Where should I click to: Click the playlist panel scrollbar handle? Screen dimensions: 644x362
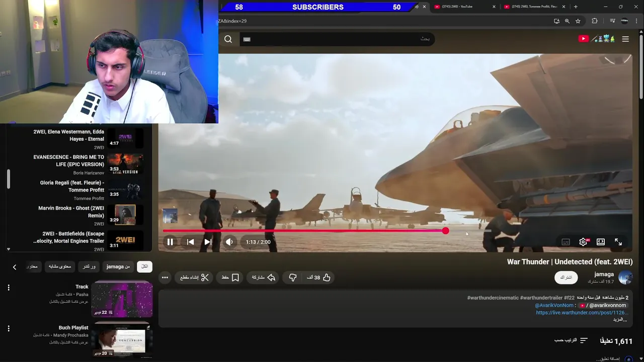9,179
